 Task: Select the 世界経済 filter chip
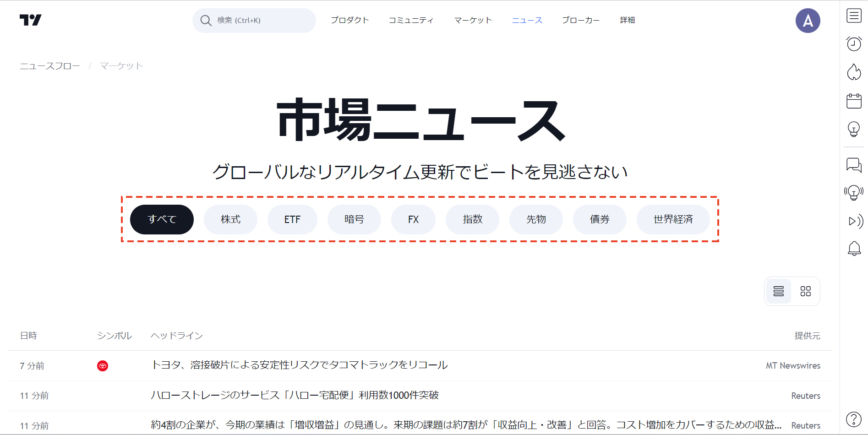673,219
